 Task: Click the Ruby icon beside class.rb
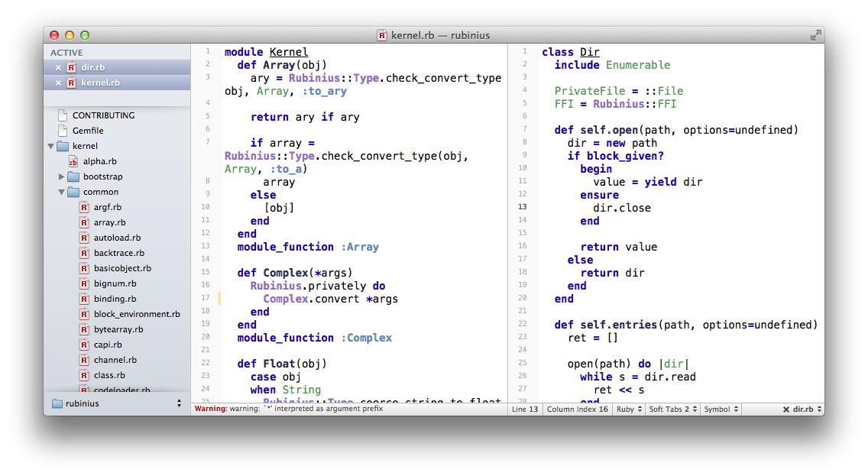coord(84,375)
